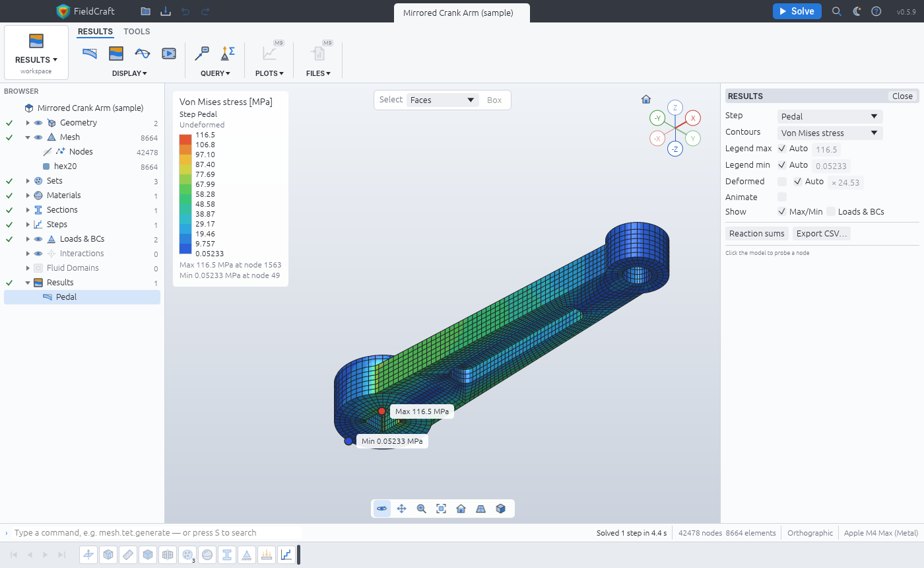This screenshot has width=924, height=568.
Task: Open the Step dropdown showing Pedal
Action: tap(830, 116)
